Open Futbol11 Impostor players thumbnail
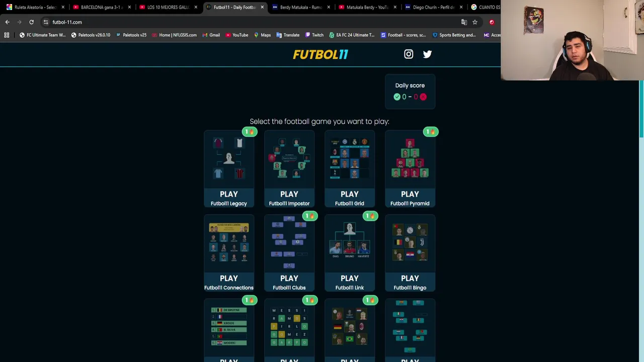 point(289,159)
